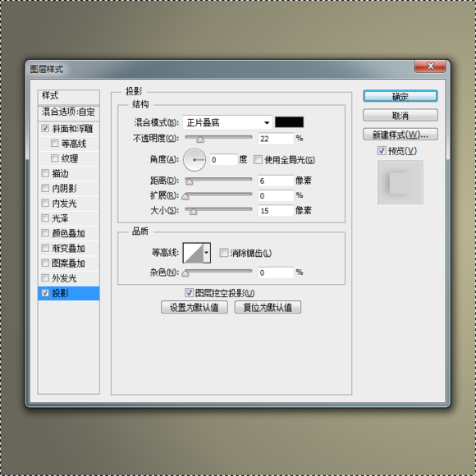476x476 pixels.
Task: Click the angle dial control
Action: click(x=195, y=160)
